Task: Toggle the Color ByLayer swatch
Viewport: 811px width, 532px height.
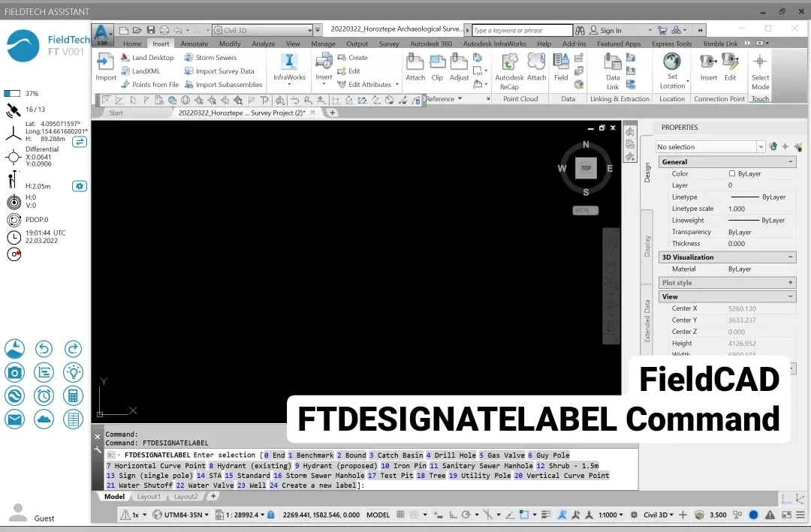Action: (x=732, y=174)
